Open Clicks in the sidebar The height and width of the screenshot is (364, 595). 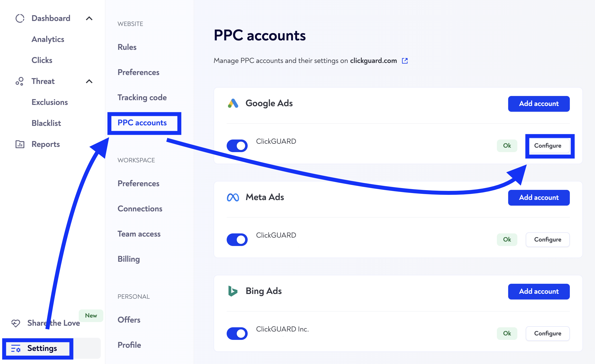[x=42, y=60]
